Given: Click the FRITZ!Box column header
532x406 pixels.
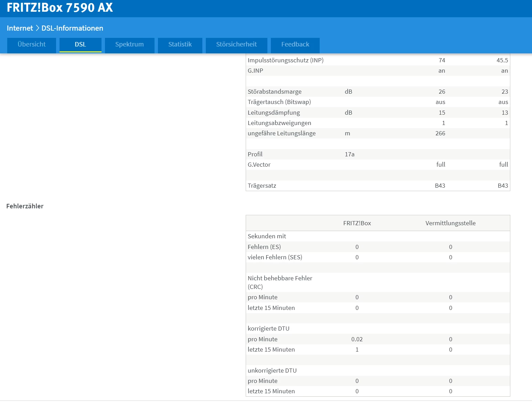Looking at the screenshot, I should pos(357,223).
